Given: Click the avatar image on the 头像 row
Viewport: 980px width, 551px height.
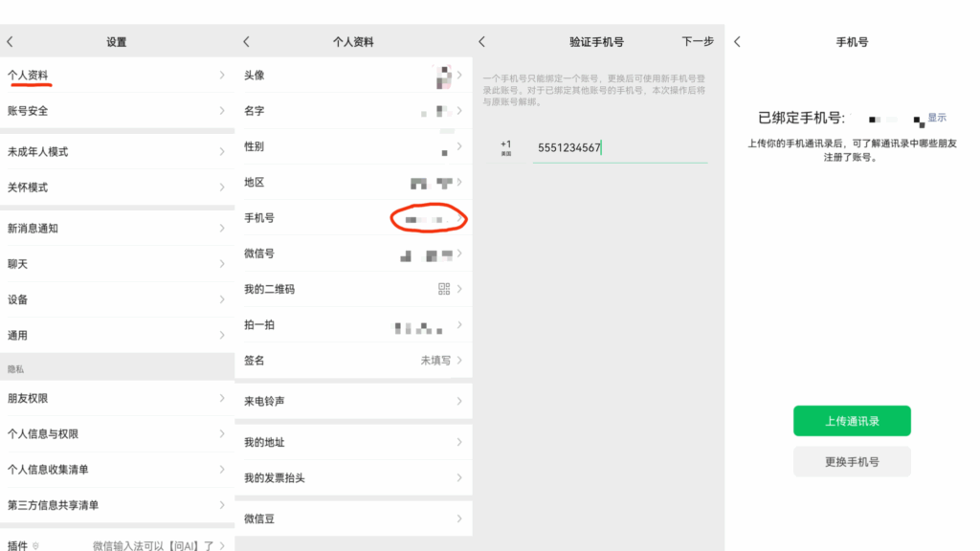Looking at the screenshot, I should point(443,75).
